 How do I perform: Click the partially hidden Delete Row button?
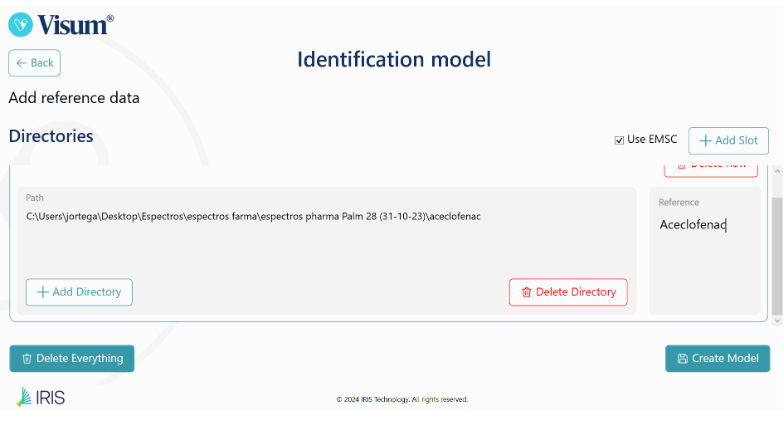711,170
